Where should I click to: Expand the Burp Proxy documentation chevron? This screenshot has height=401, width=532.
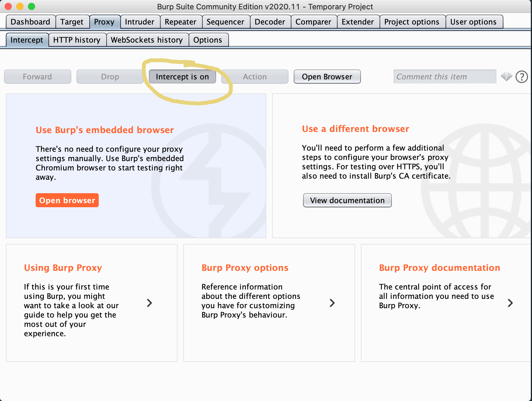click(x=510, y=303)
